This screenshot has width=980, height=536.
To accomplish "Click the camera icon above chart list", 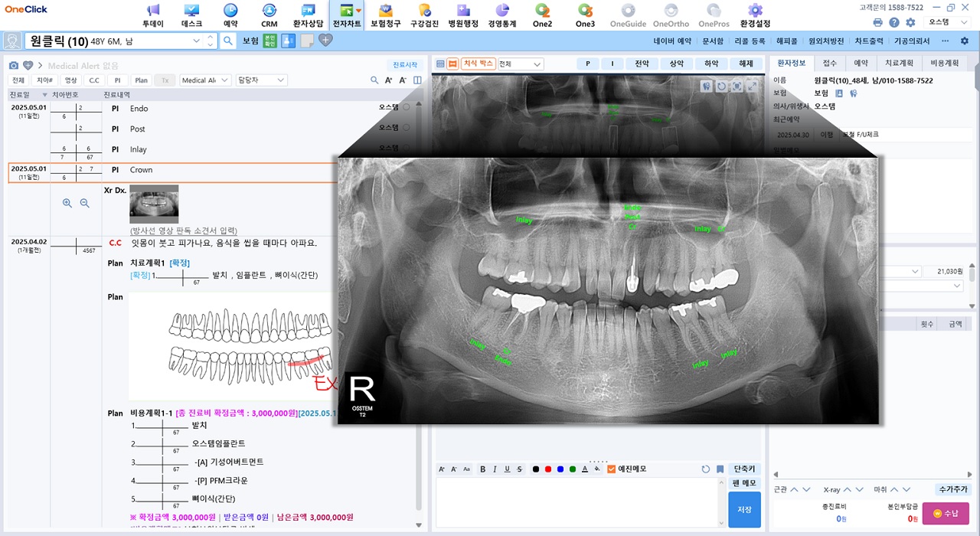I will click(13, 66).
